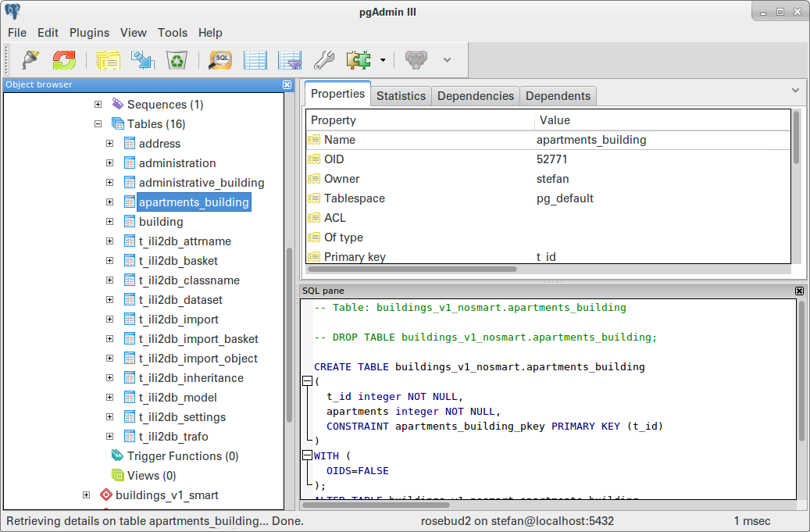Select t_ili2db_settings table

click(182, 417)
